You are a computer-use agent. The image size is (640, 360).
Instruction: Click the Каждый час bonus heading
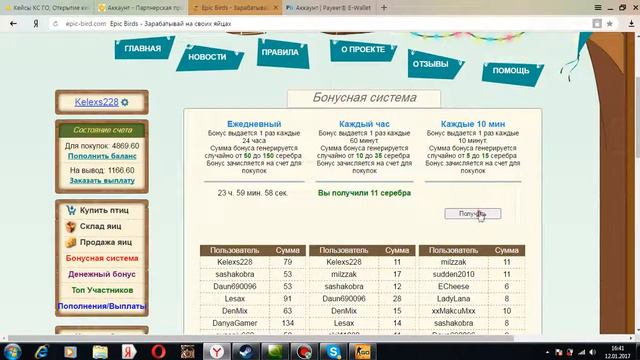[x=364, y=124]
